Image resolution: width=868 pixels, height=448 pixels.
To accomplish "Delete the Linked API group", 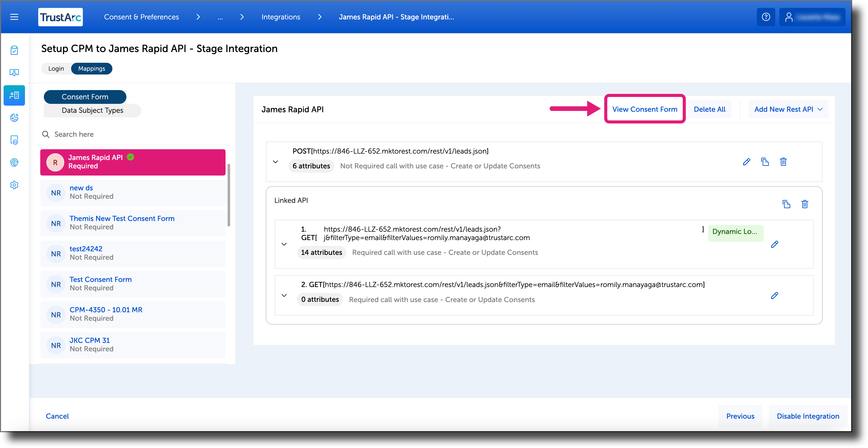I will [x=805, y=204].
